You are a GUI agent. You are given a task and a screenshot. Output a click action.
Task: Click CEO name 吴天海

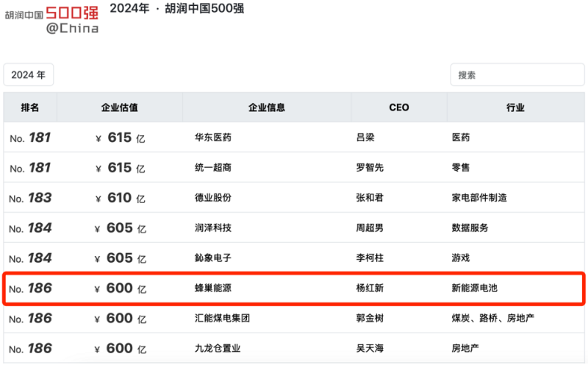click(370, 348)
